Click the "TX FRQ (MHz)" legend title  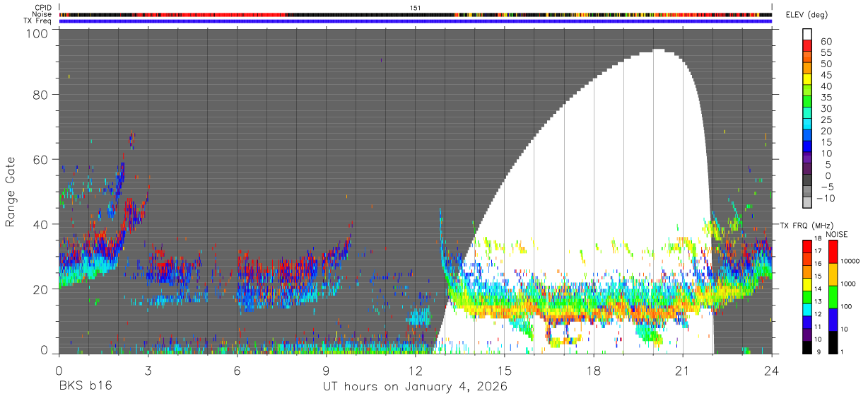pos(807,225)
